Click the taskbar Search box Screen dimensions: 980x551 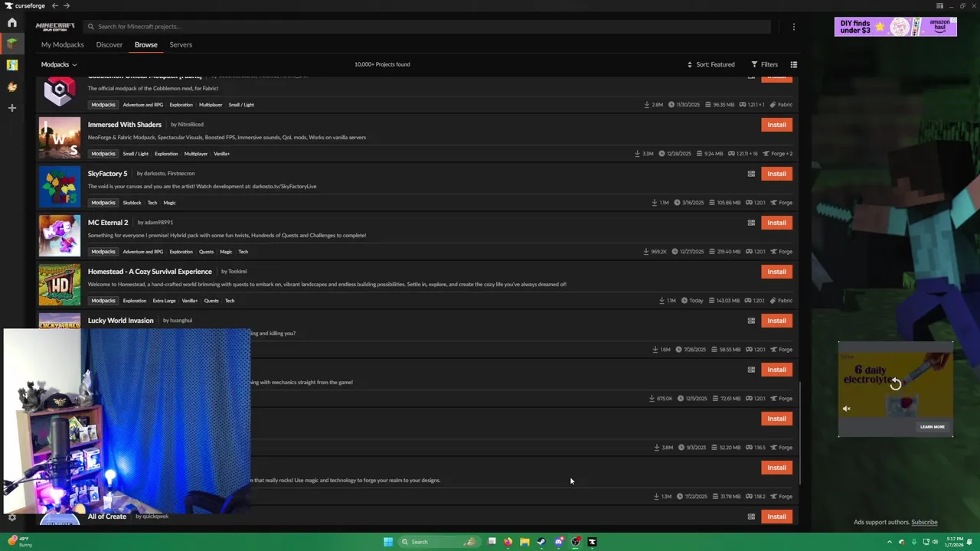439,542
